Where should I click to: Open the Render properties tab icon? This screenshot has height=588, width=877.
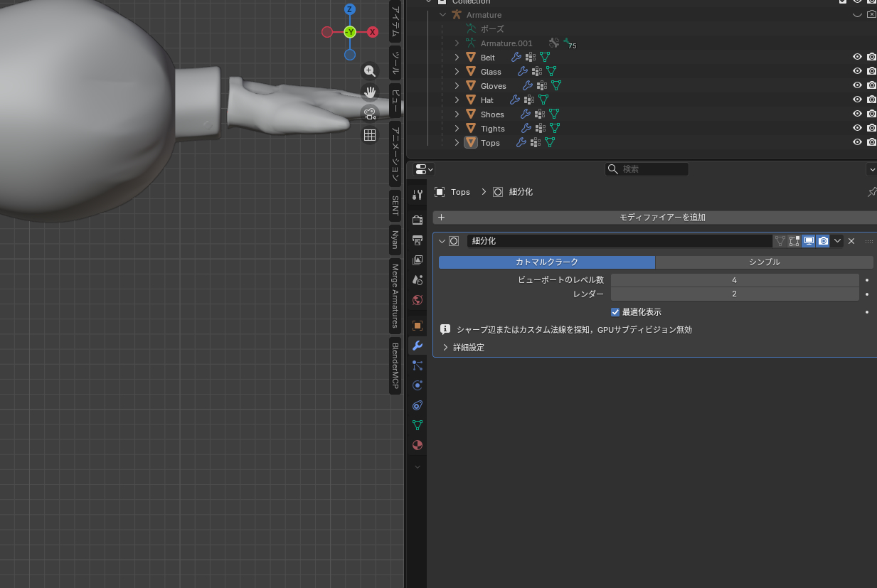418,220
